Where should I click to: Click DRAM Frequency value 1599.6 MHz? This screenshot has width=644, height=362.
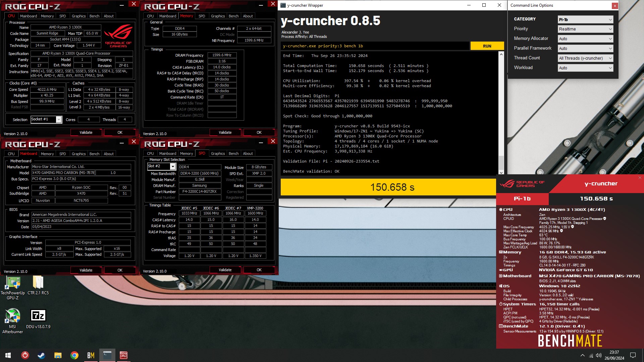point(222,55)
